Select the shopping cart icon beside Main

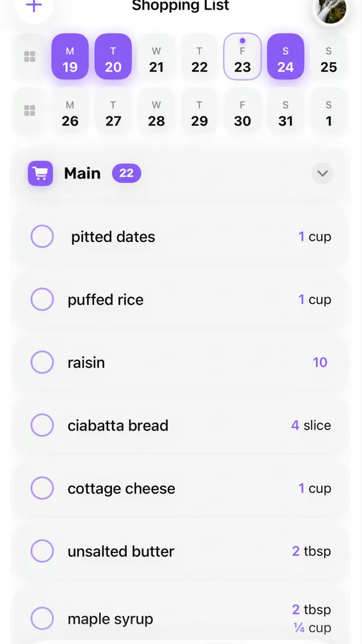pyautogui.click(x=40, y=173)
